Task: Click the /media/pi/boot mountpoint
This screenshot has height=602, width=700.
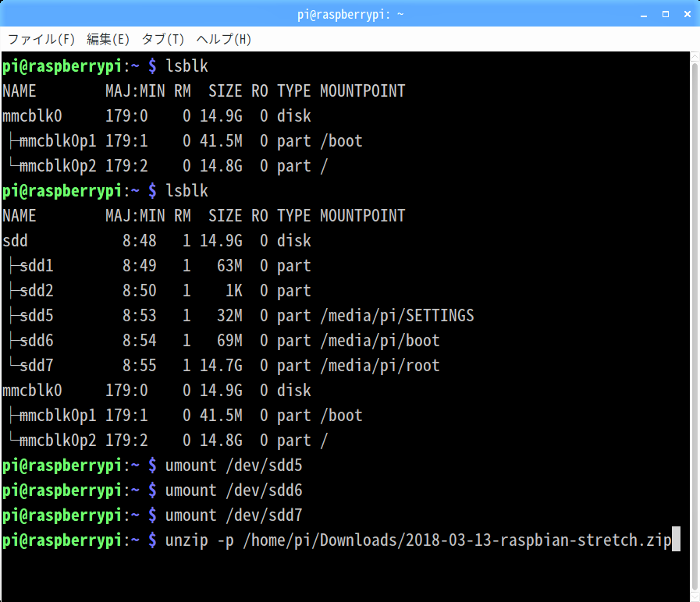Action: click(380, 341)
